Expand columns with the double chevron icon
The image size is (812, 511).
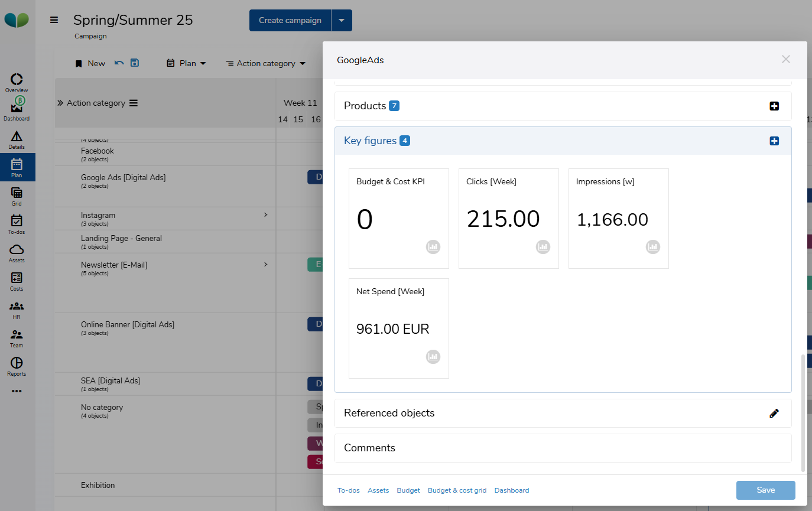tap(60, 103)
